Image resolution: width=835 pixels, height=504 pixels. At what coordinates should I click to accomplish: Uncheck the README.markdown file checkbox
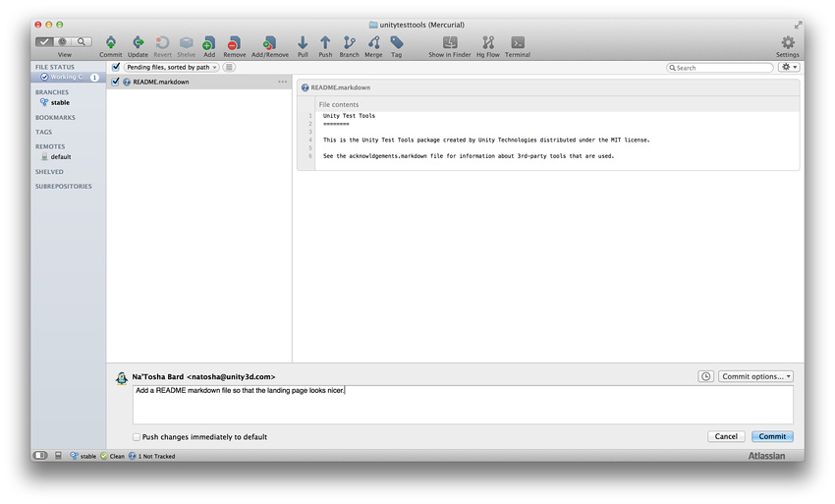[x=116, y=82]
